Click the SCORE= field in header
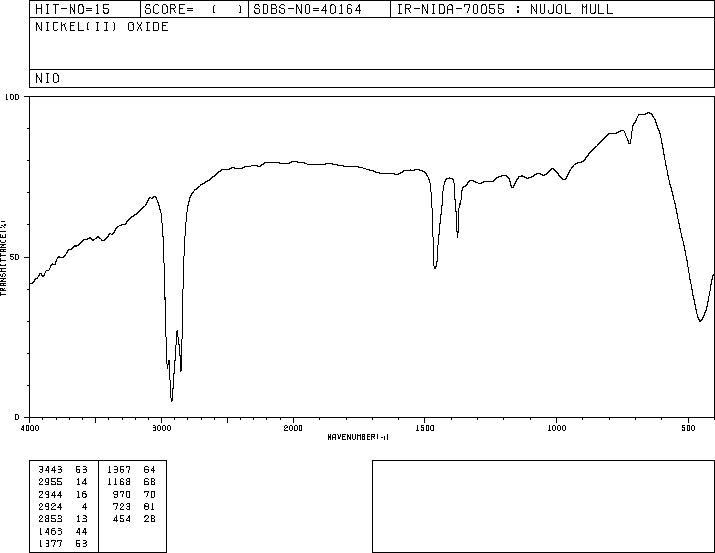The image size is (715, 553). pyautogui.click(x=194, y=9)
